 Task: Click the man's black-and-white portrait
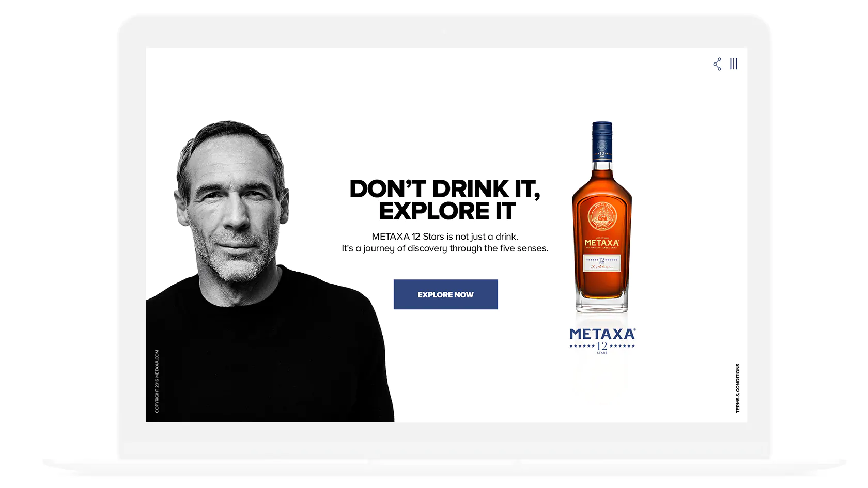click(269, 272)
